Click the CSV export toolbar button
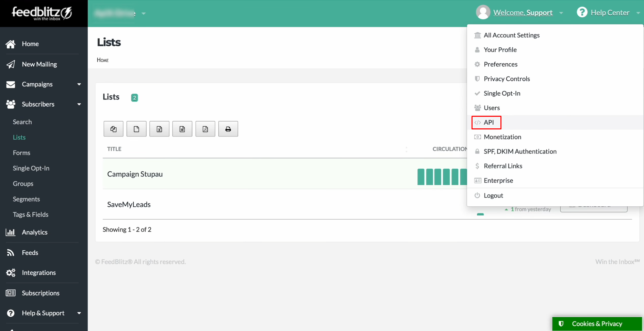 (136, 129)
